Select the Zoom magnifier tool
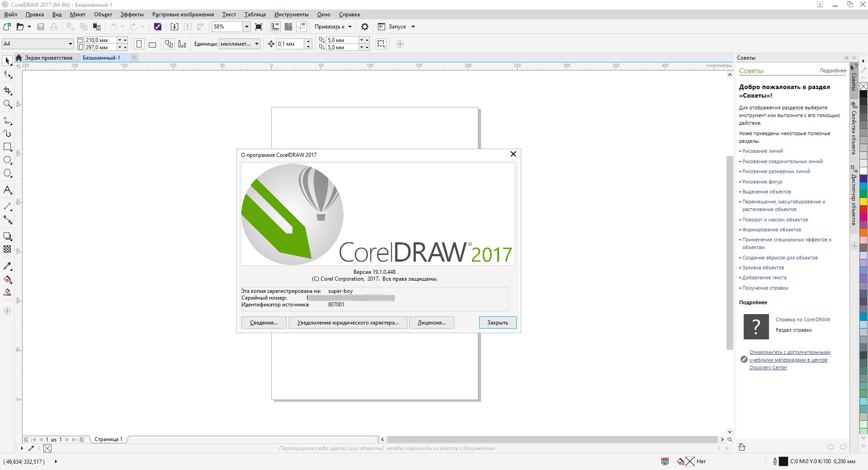This screenshot has width=868, height=470. [x=7, y=104]
